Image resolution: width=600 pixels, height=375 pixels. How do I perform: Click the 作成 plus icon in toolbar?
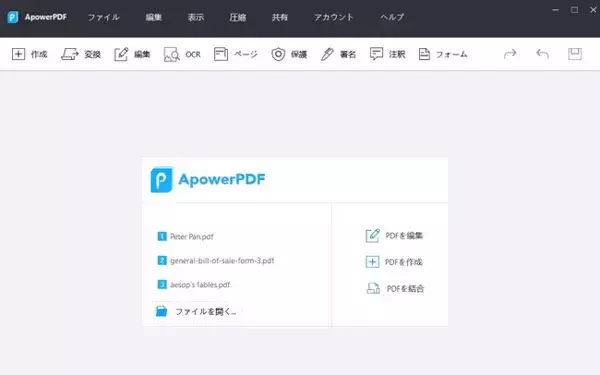pyautogui.click(x=18, y=54)
